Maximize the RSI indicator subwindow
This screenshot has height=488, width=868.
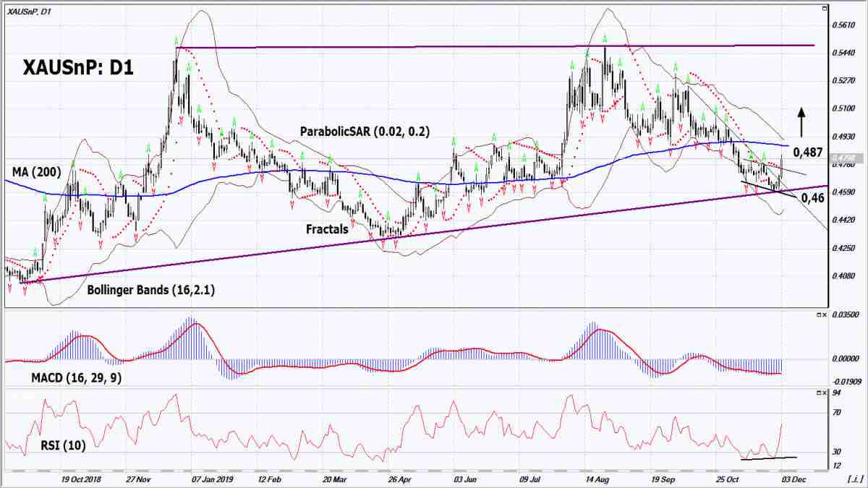(x=819, y=393)
